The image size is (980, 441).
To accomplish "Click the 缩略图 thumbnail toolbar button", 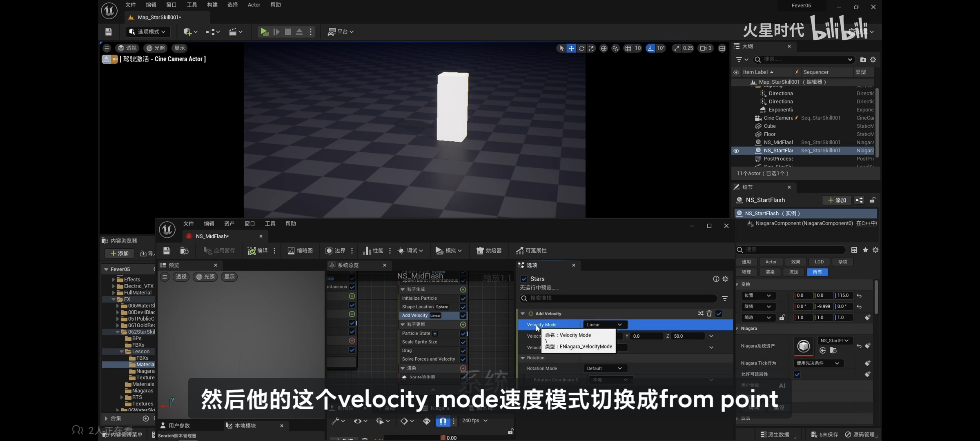I will (x=300, y=250).
